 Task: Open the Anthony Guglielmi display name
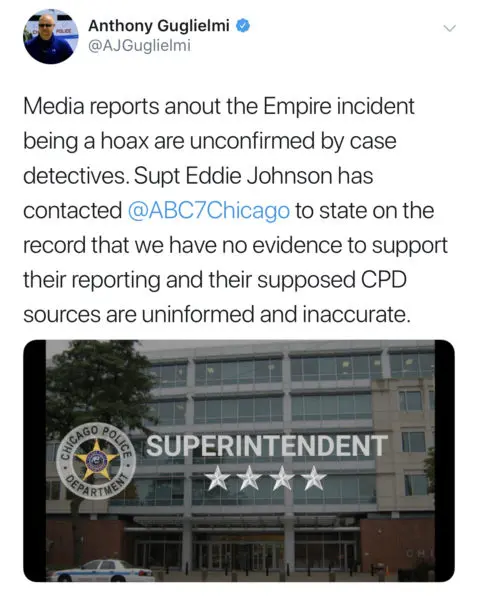pos(159,26)
